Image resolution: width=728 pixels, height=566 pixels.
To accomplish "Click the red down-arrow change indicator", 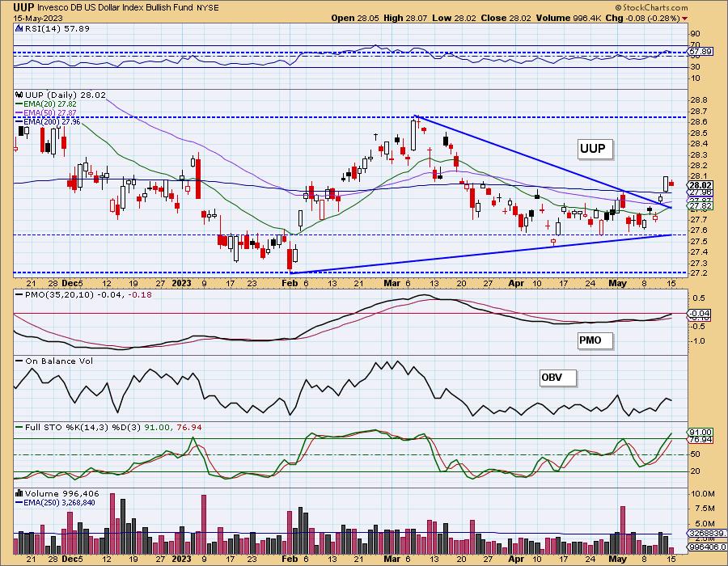I will pos(685,19).
